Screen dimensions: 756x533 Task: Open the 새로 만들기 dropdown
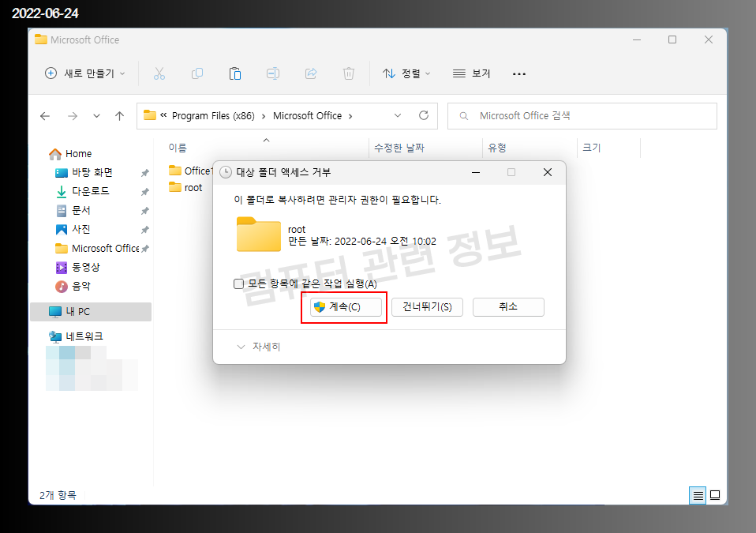point(85,73)
